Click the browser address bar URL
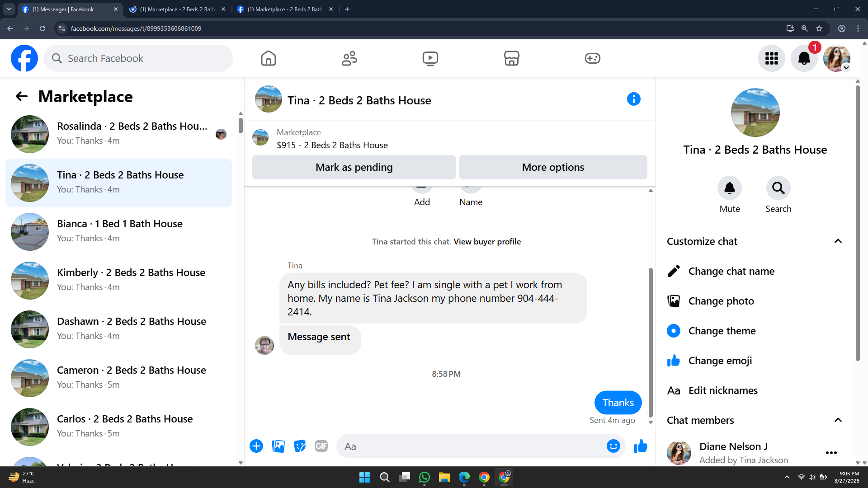 click(136, 28)
